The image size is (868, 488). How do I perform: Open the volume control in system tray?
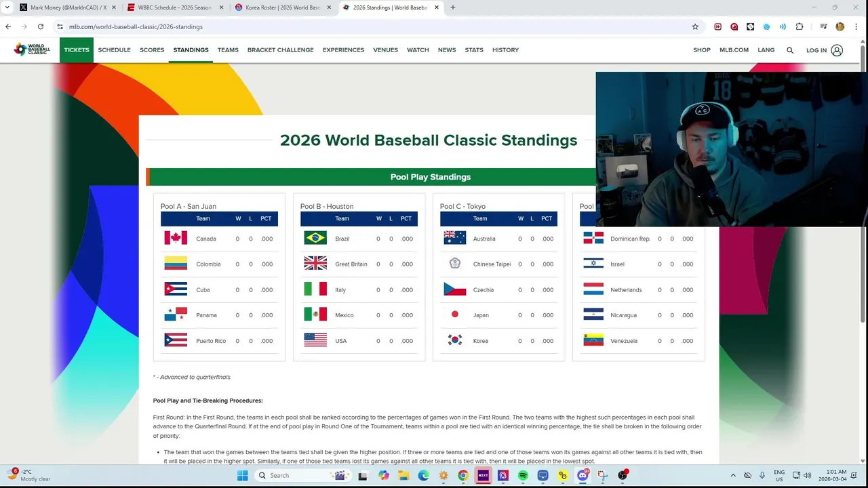point(807,475)
